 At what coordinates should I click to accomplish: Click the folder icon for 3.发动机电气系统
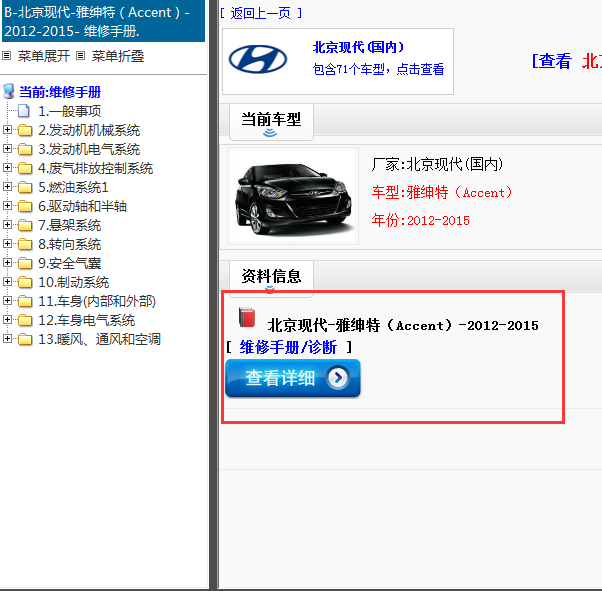[25, 149]
